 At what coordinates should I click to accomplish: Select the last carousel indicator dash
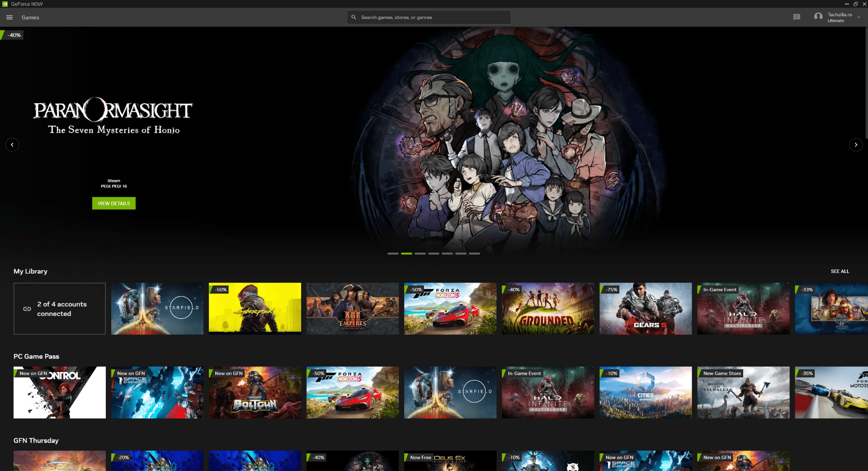474,254
